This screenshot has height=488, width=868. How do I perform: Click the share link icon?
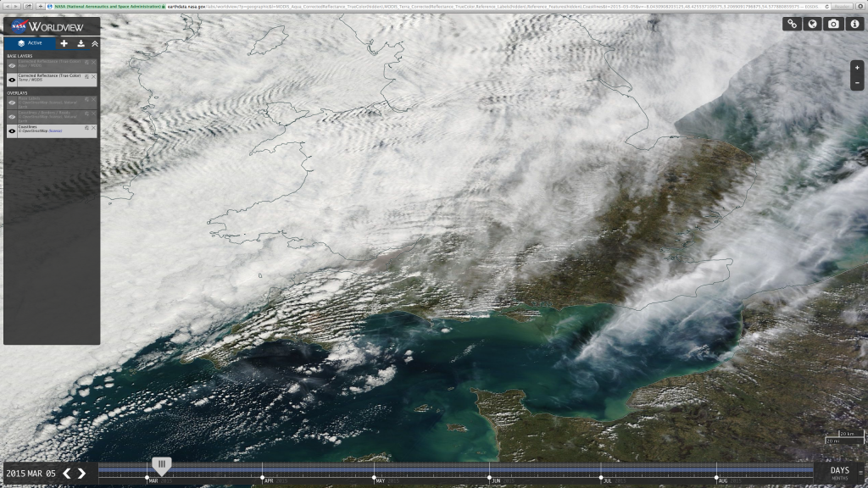coord(793,24)
